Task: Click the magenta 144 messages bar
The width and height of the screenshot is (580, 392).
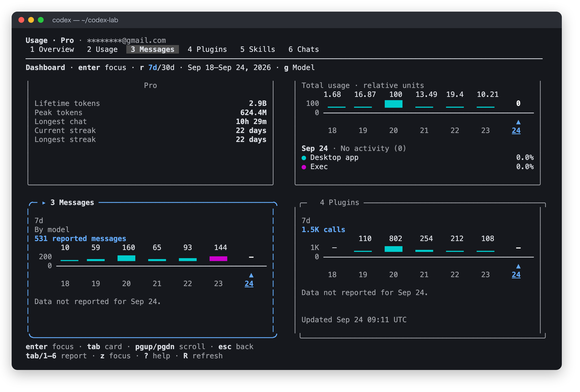Action: click(218, 259)
